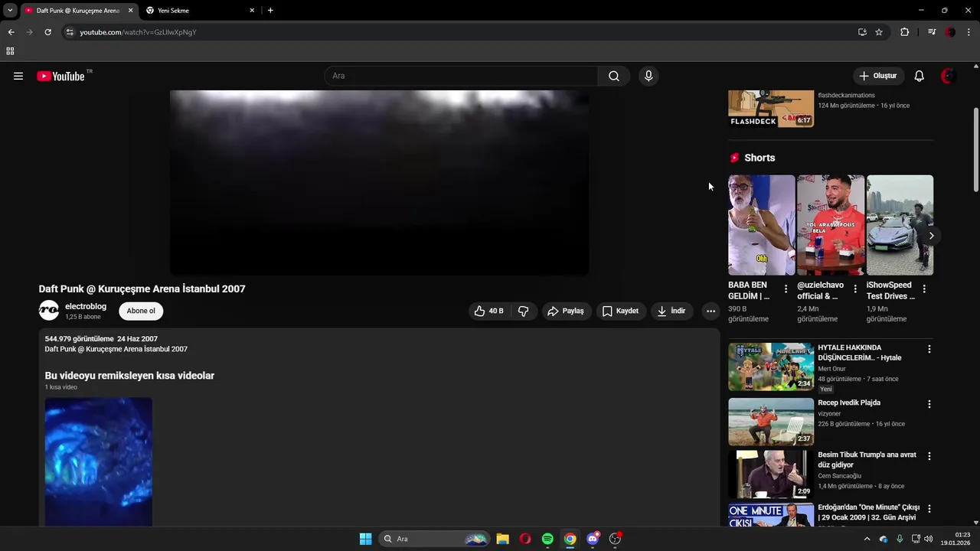Image resolution: width=980 pixels, height=551 pixels.
Task: Open the YouTube notifications bell
Action: tap(920, 76)
